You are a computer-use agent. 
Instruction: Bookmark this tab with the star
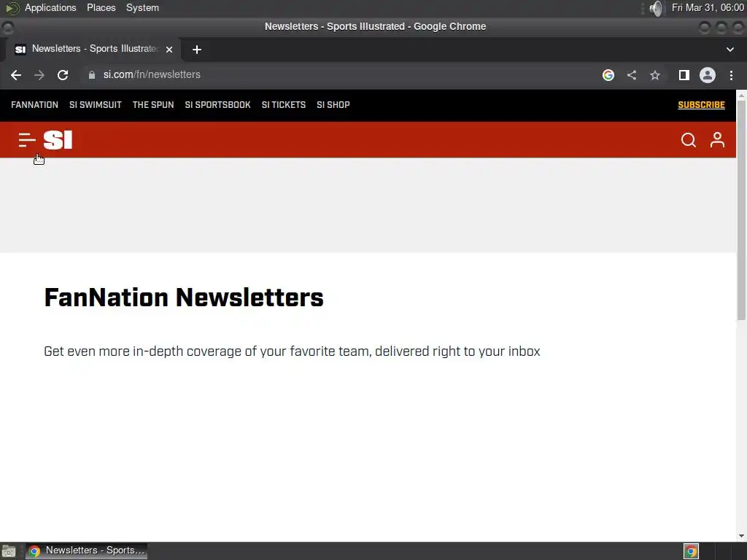pyautogui.click(x=655, y=75)
